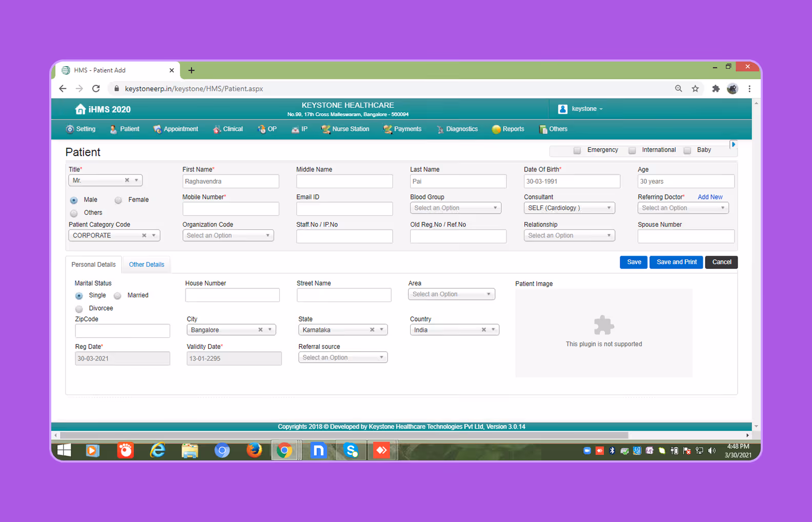
Task: Choose Married marital status
Action: [x=117, y=296]
